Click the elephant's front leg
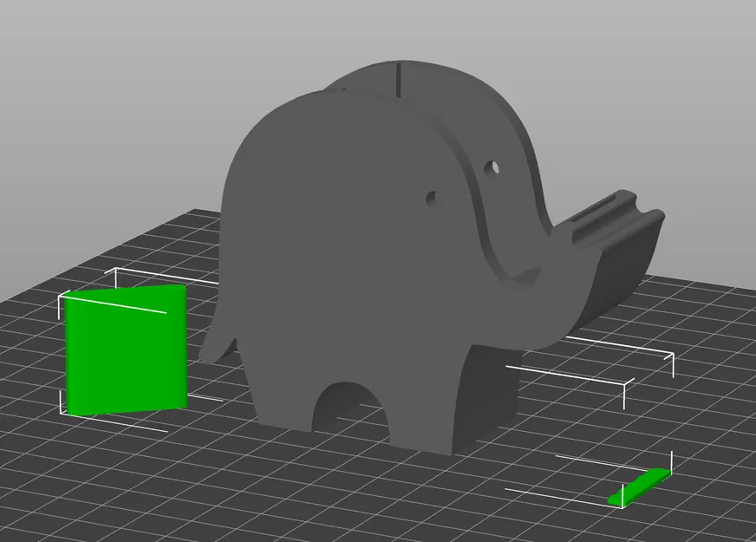Viewport: 756px width, 542px height. [442, 408]
